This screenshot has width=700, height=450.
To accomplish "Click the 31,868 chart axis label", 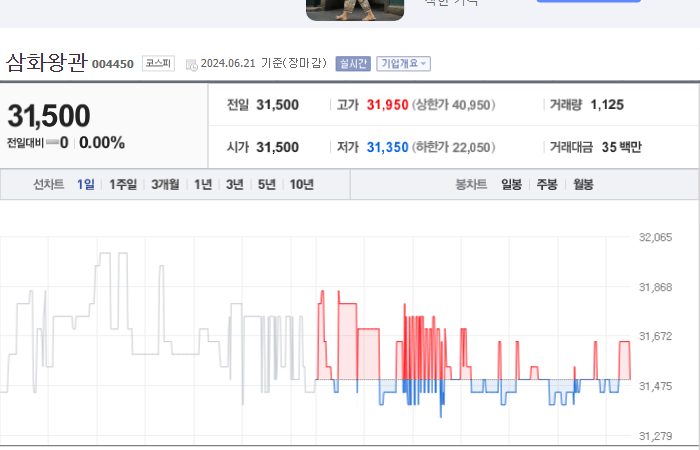I will point(655,288).
